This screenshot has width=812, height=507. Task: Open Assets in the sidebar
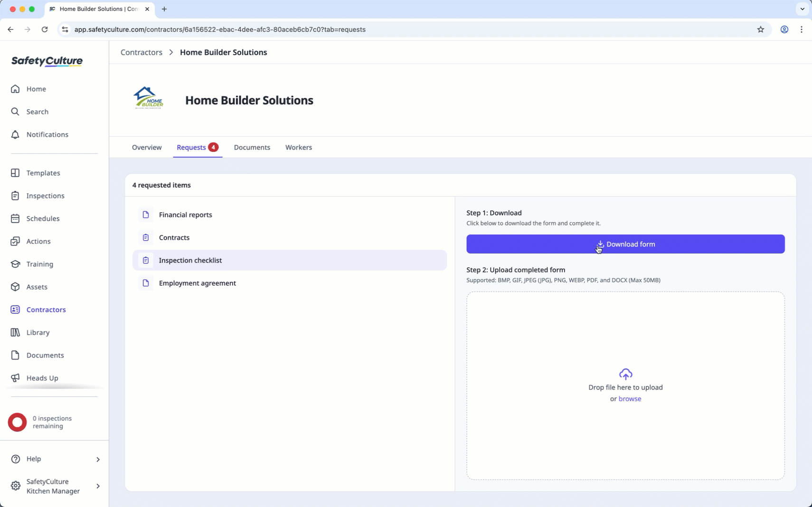point(37,287)
